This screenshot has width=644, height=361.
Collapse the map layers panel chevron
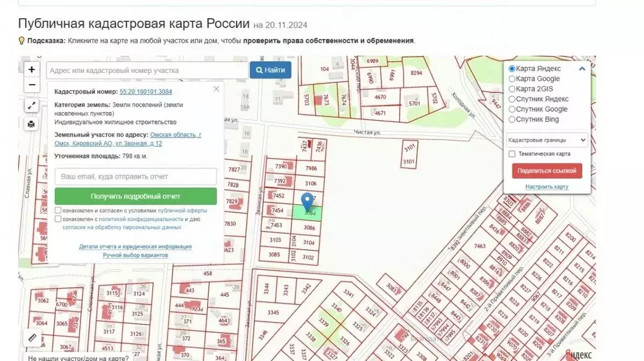click(582, 69)
